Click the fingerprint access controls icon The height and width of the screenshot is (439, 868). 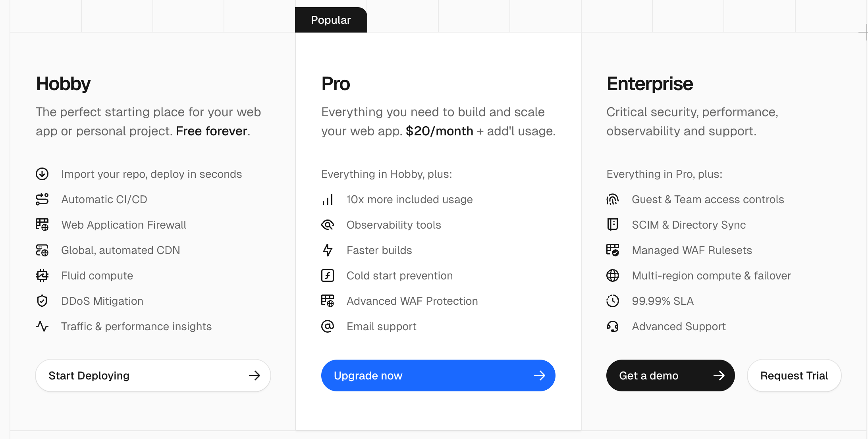point(613,199)
